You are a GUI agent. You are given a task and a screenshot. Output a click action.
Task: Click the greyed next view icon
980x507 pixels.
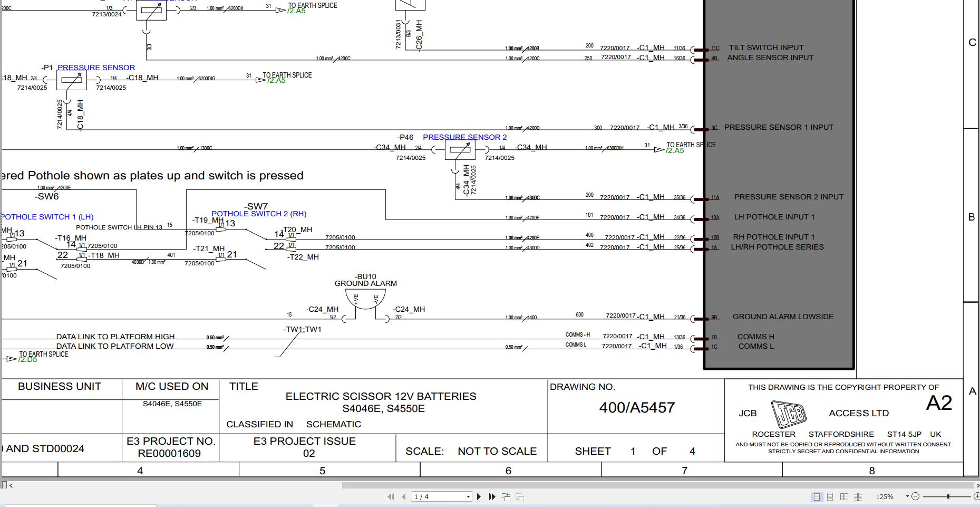(x=520, y=496)
